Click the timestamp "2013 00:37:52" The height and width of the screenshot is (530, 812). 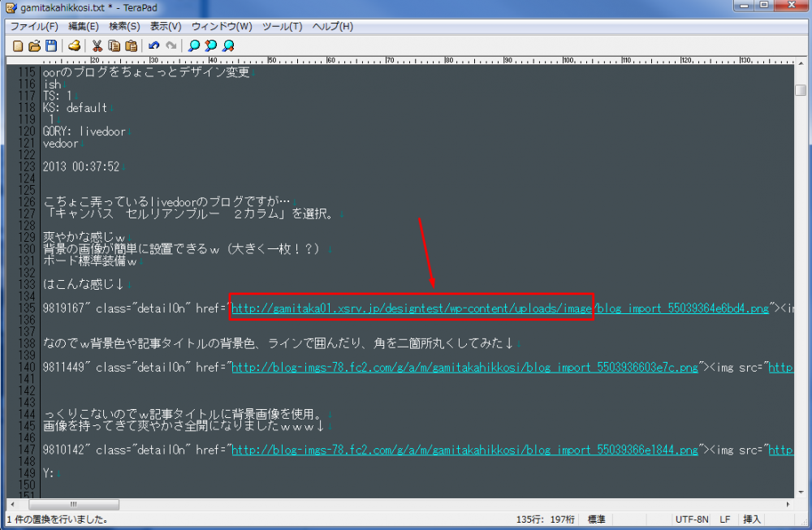pos(81,166)
